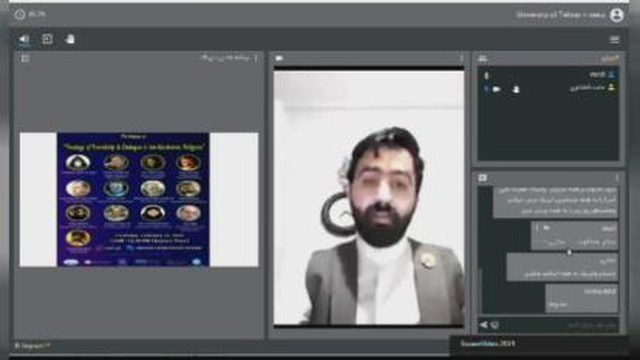Focus the chat message input field

(x=560, y=325)
